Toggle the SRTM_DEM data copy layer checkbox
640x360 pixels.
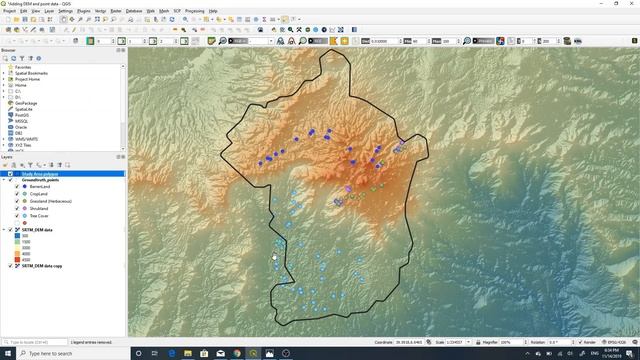coord(11,266)
